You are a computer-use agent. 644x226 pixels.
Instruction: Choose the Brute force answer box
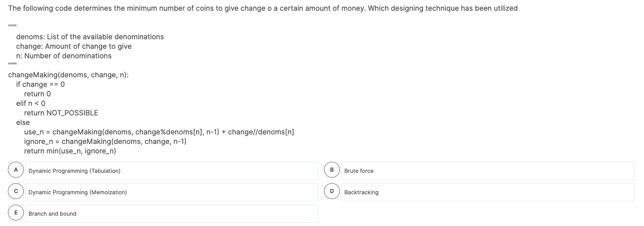click(x=488, y=171)
